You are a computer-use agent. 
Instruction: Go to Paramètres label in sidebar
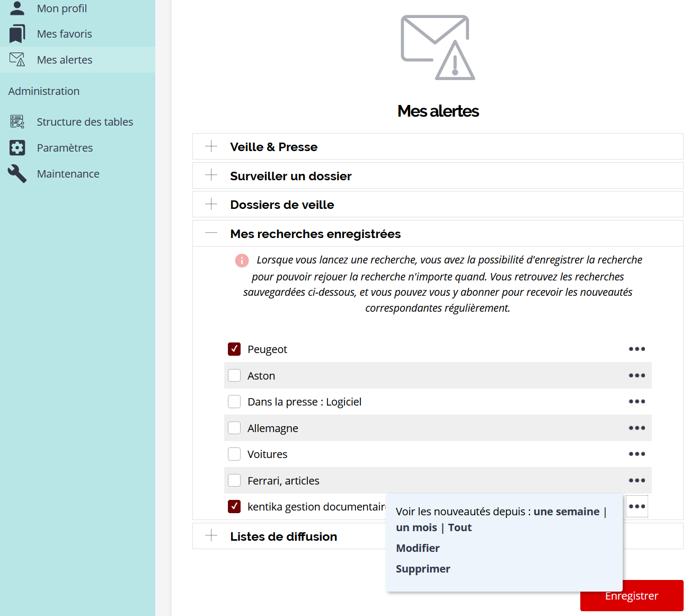point(65,148)
